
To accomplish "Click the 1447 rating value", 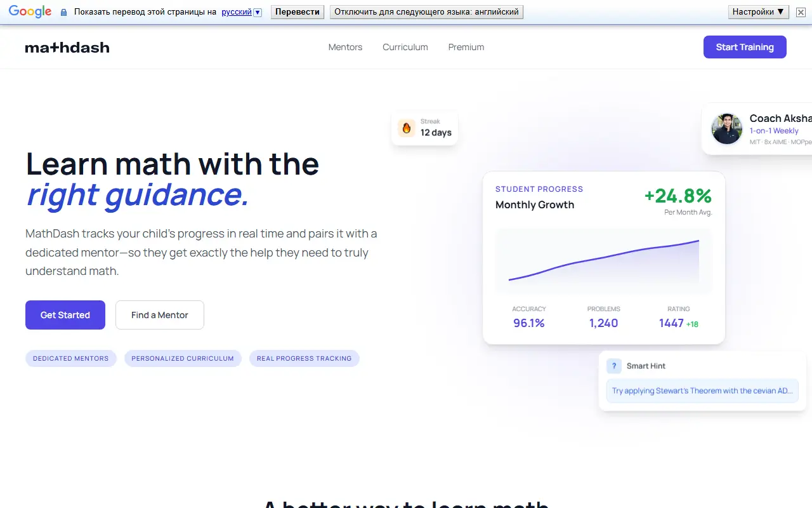I will point(671,323).
